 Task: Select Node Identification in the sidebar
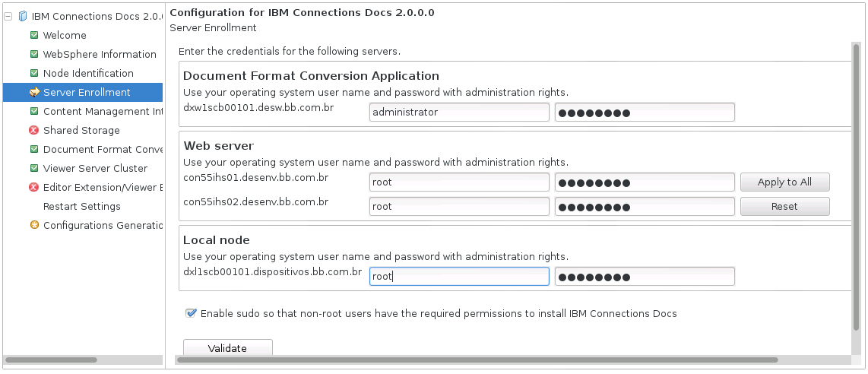tap(88, 73)
